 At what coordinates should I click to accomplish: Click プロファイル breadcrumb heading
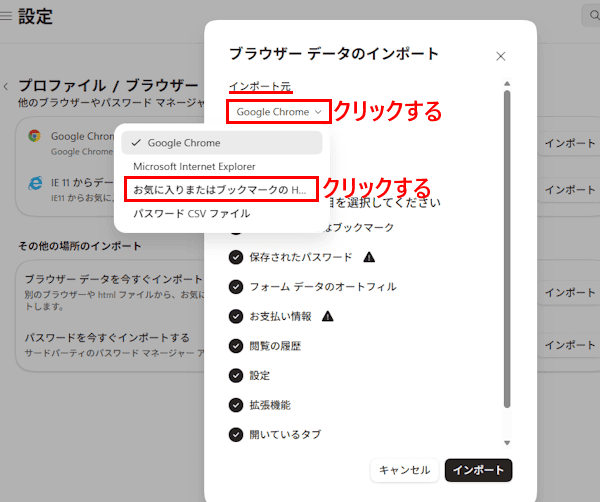62,86
